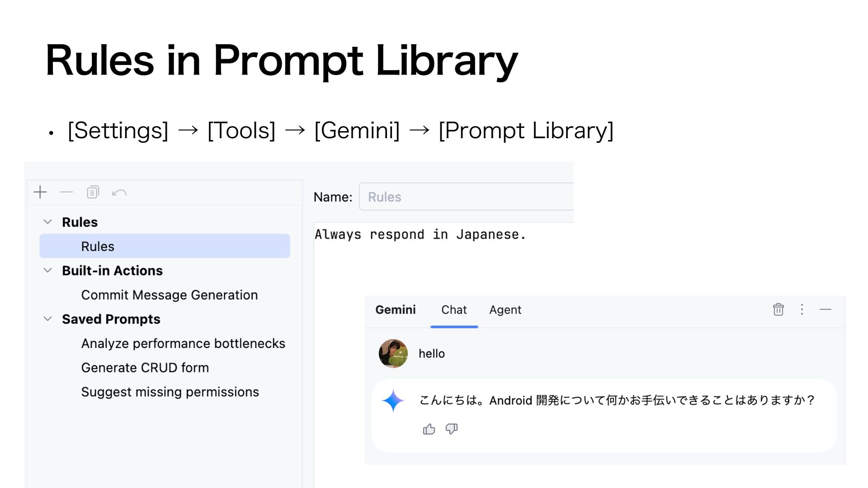Click the revert arrow icon in toolbar
This screenshot has height=488, width=868.
click(119, 193)
